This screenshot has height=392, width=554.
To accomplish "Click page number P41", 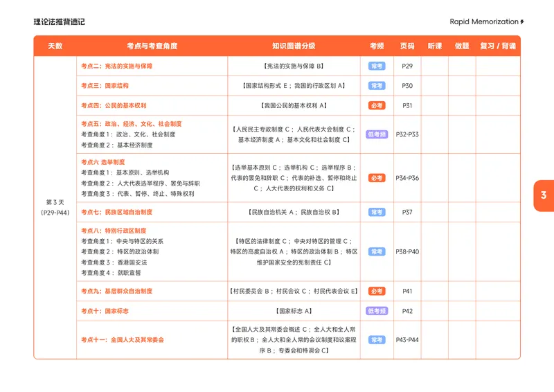I will tap(407, 292).
